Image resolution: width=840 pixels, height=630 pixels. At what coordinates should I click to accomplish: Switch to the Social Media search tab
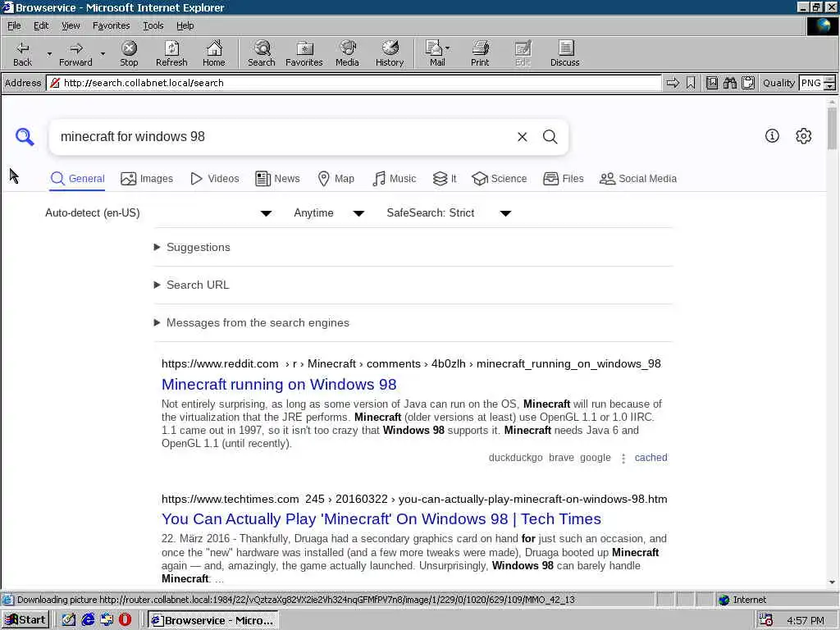coord(638,179)
